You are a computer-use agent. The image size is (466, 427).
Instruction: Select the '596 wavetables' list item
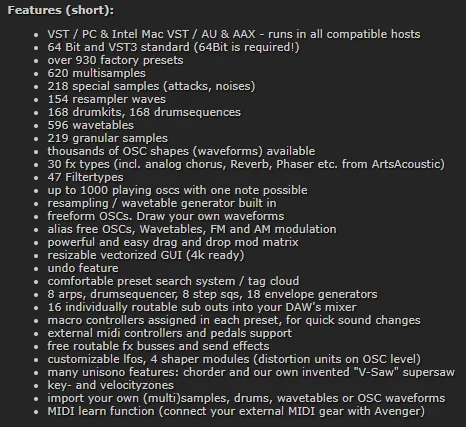point(91,125)
